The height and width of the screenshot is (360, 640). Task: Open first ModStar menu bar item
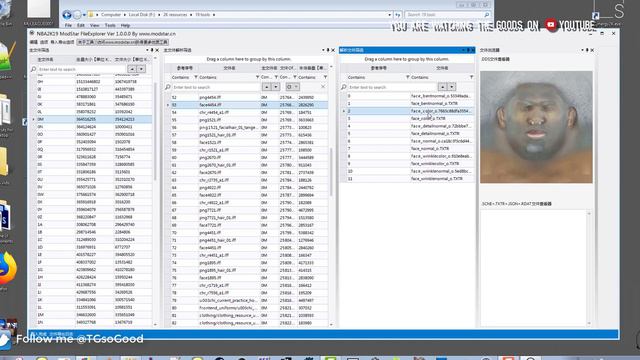pos(33,42)
